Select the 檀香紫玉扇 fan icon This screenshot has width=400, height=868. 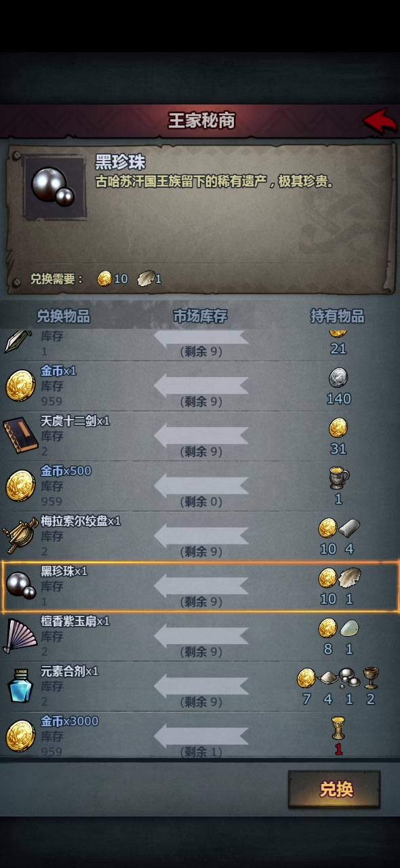pyautogui.click(x=20, y=636)
